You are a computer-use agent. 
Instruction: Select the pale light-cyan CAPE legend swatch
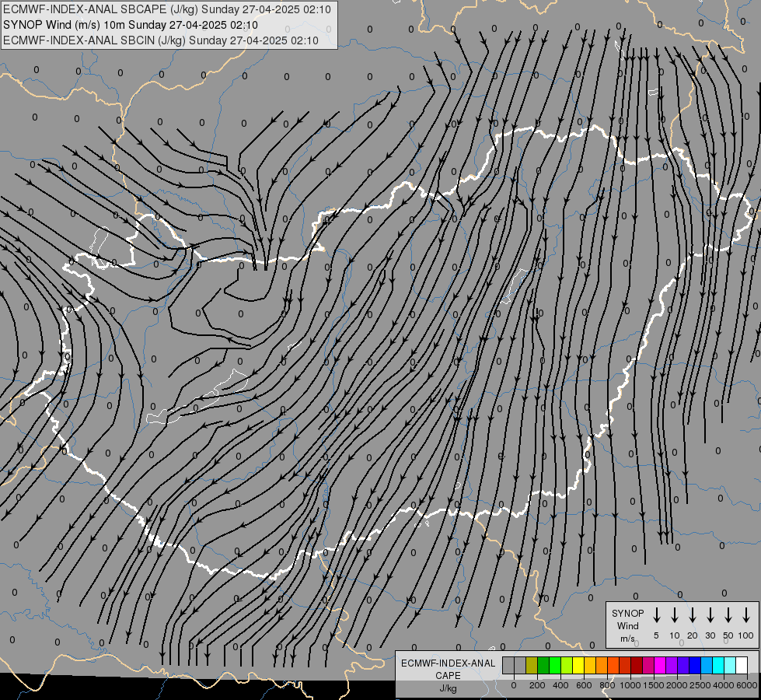[730, 665]
